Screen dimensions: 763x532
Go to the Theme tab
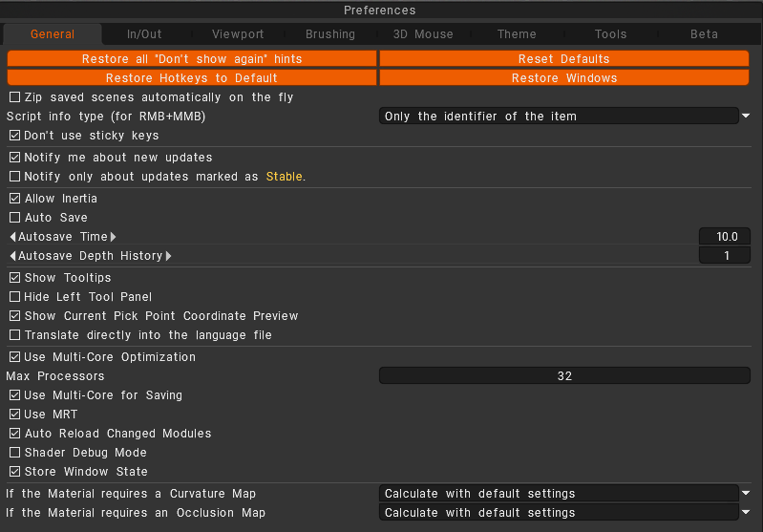(517, 34)
